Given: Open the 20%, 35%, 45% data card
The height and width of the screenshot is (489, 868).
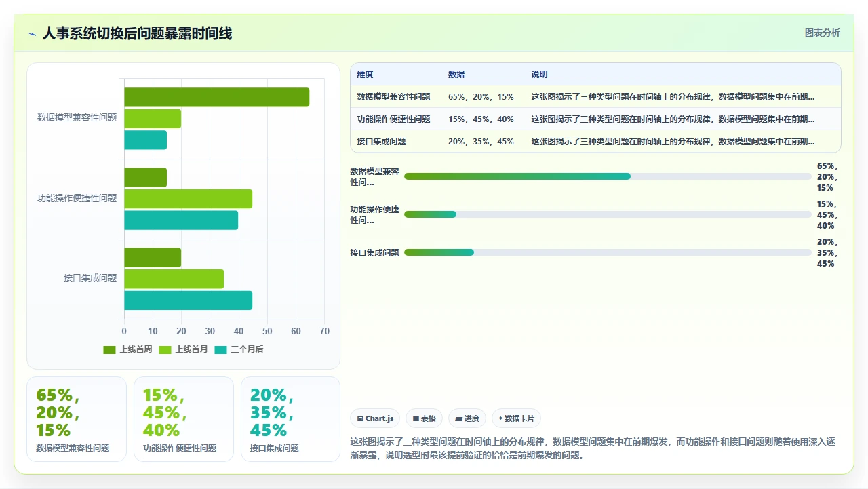Looking at the screenshot, I should [x=290, y=419].
